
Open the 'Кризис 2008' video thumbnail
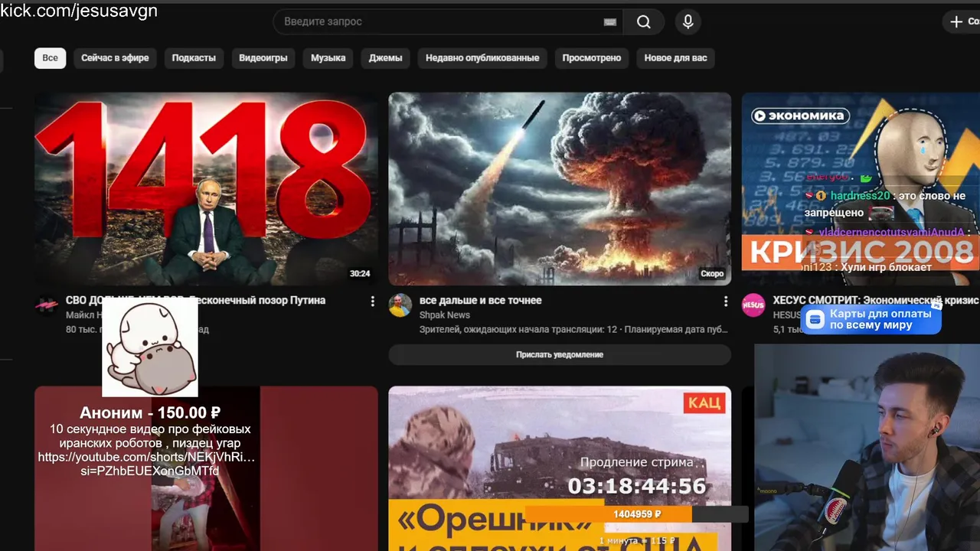[861, 189]
